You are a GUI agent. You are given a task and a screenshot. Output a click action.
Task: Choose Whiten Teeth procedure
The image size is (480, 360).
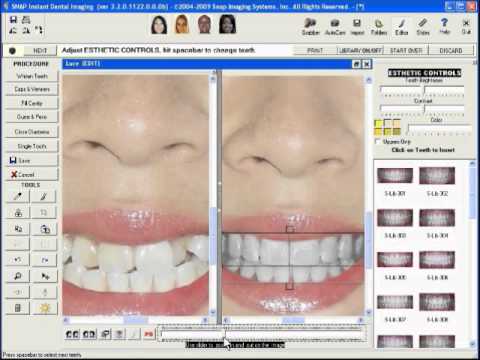click(32, 76)
